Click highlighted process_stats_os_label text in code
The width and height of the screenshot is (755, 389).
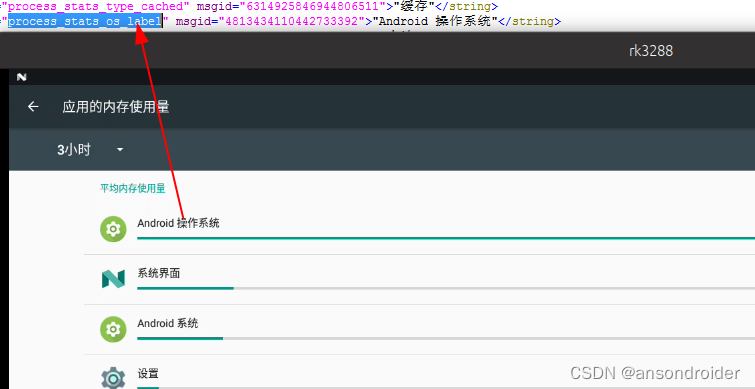(85, 22)
